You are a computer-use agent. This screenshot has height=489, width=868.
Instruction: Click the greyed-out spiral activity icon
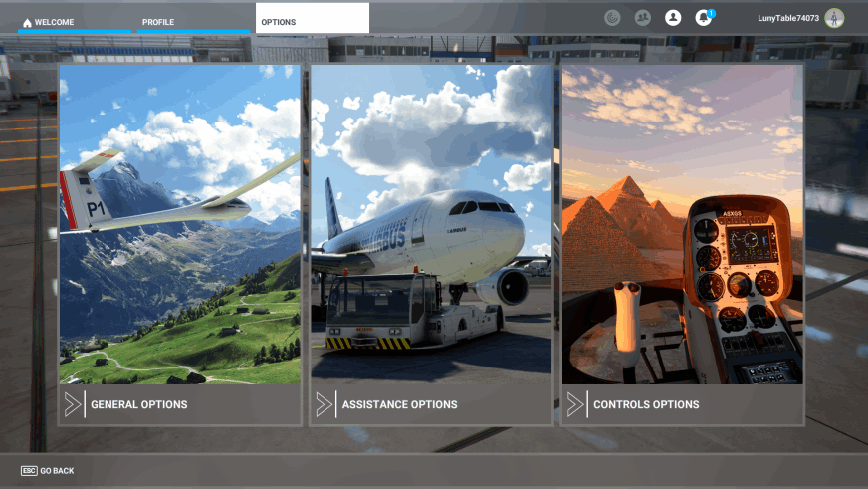[x=612, y=17]
